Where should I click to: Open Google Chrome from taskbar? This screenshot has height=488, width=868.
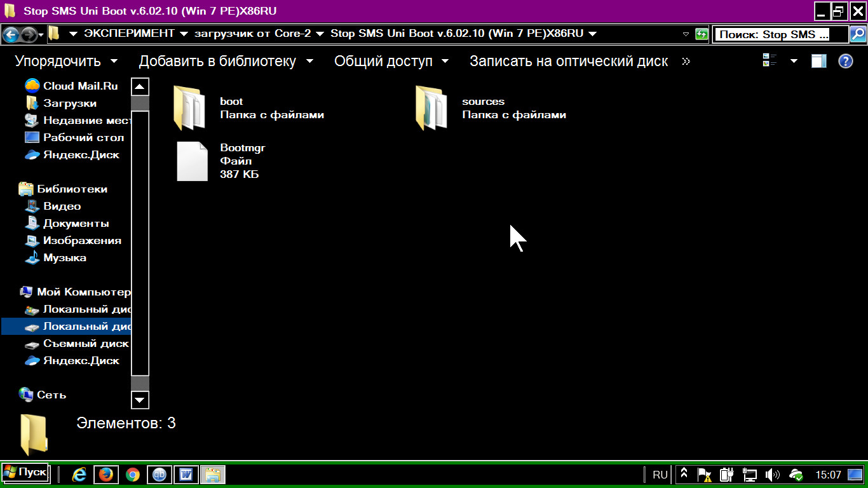point(133,475)
